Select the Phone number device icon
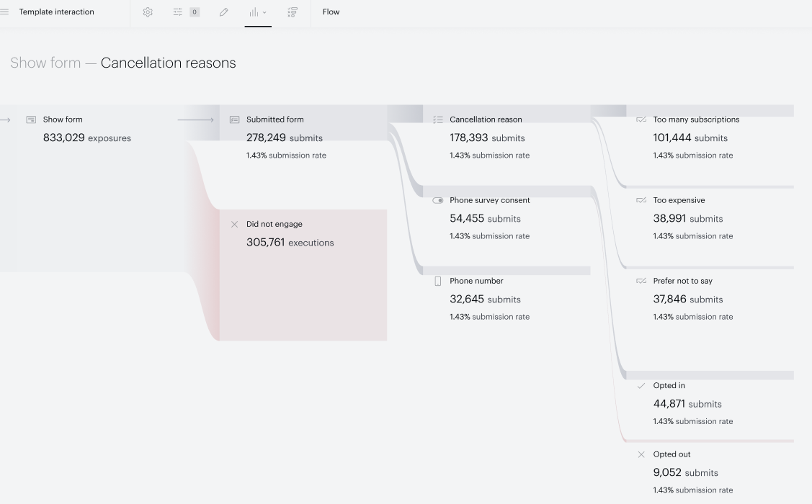The width and height of the screenshot is (812, 504). click(437, 281)
